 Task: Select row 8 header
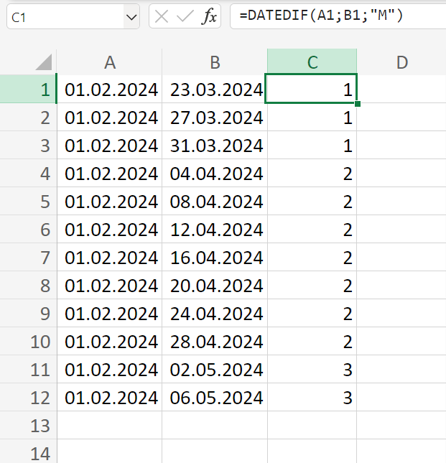pos(28,285)
